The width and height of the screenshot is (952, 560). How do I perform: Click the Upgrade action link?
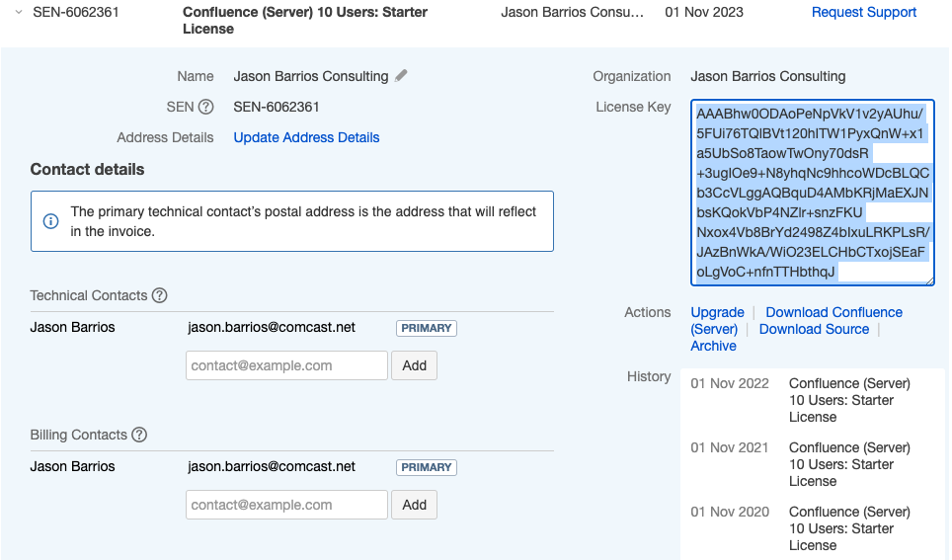coord(717,312)
